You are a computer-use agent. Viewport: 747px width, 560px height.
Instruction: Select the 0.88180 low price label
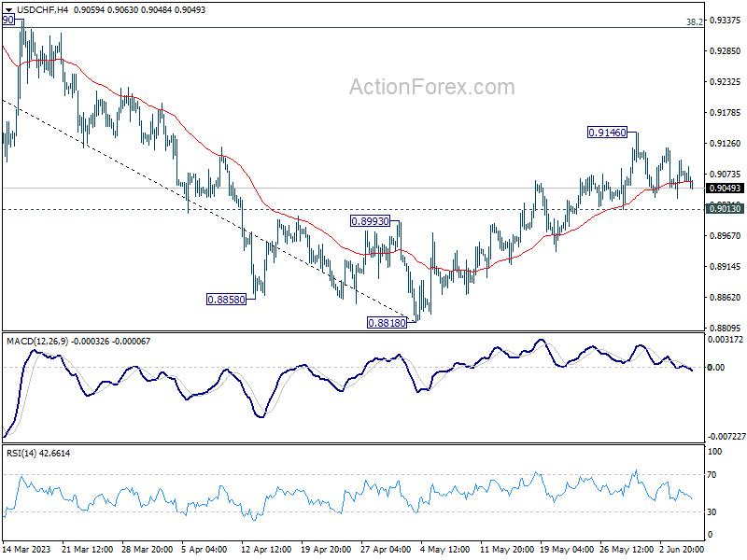(x=387, y=323)
